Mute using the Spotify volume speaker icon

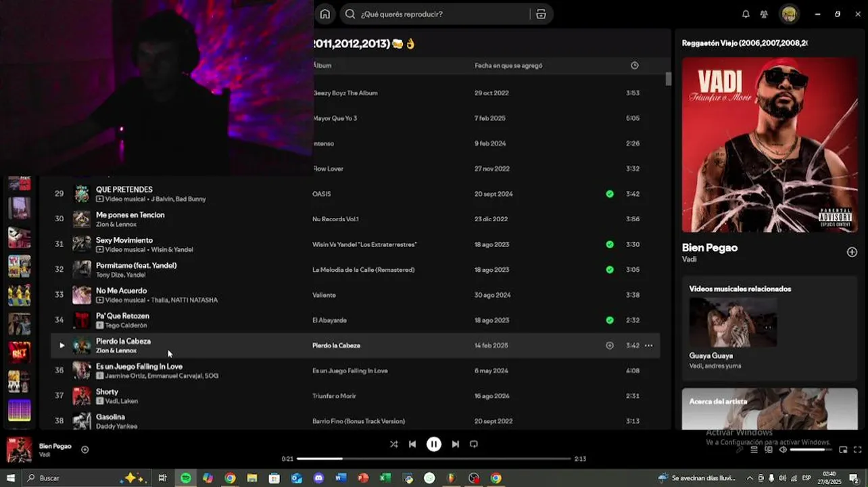pyautogui.click(x=783, y=450)
